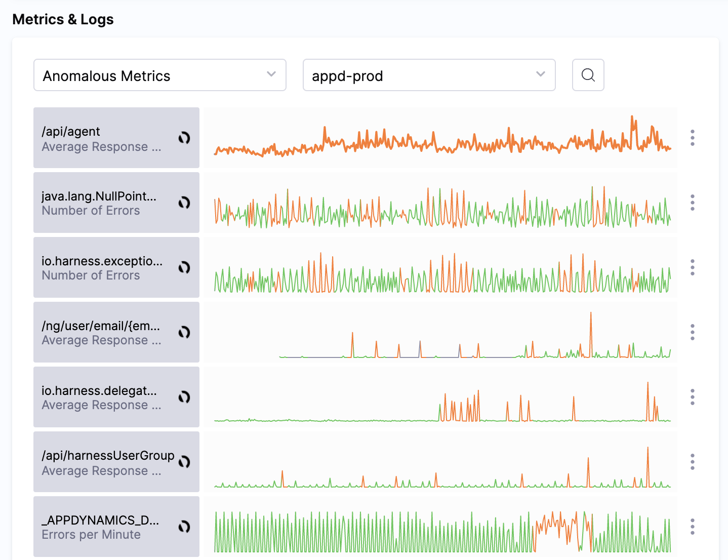
Task: Click the risk icon on _APPDYNAMICS_D row
Action: [x=184, y=527]
